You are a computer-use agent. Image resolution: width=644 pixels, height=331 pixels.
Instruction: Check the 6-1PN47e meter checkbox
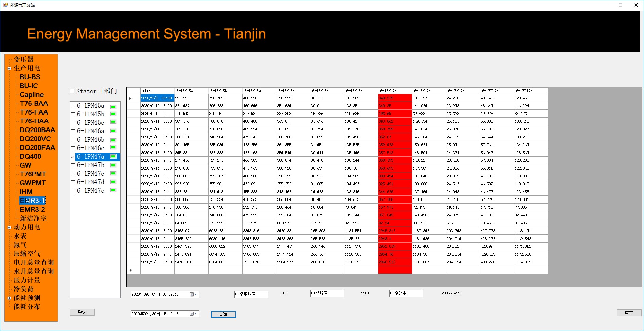(x=73, y=191)
